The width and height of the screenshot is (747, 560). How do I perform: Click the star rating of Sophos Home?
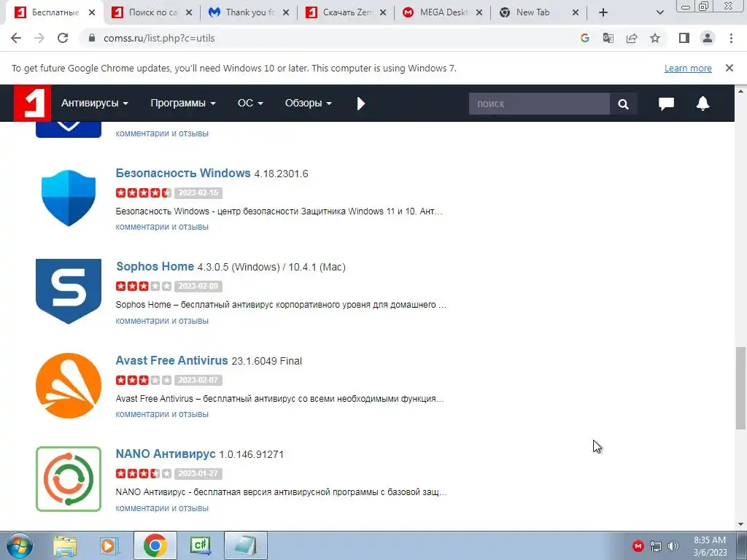pos(144,286)
